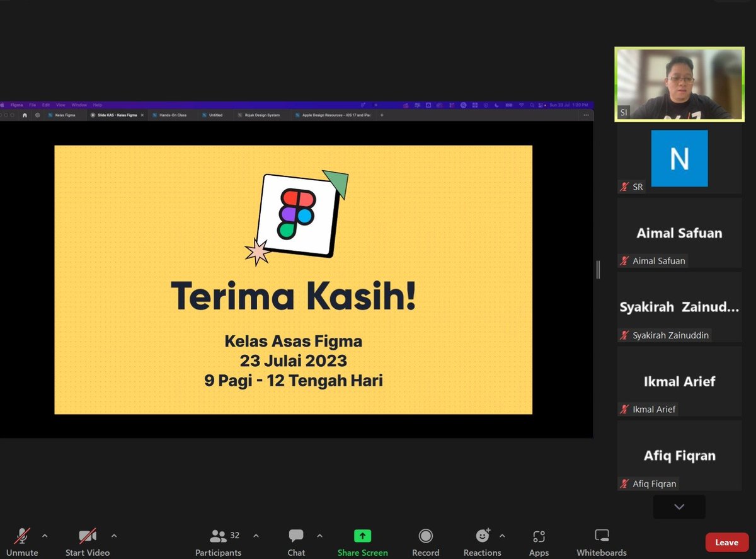
Task: Click the panel divider handle beside the gallery
Action: click(x=598, y=270)
